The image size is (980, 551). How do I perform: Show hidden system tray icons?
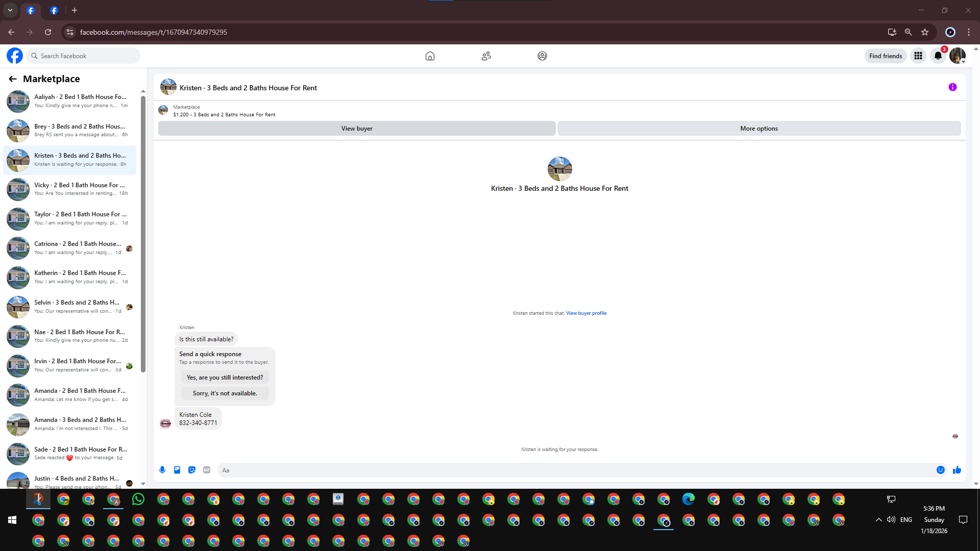coord(878,520)
